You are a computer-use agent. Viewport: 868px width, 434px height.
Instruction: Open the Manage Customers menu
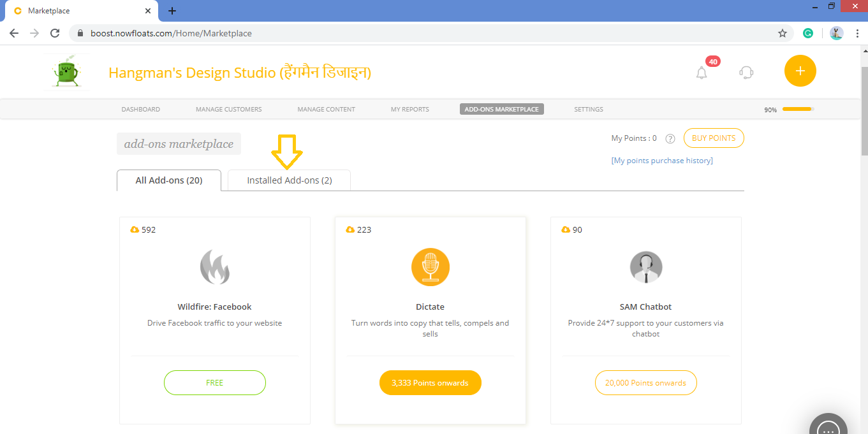tap(229, 110)
